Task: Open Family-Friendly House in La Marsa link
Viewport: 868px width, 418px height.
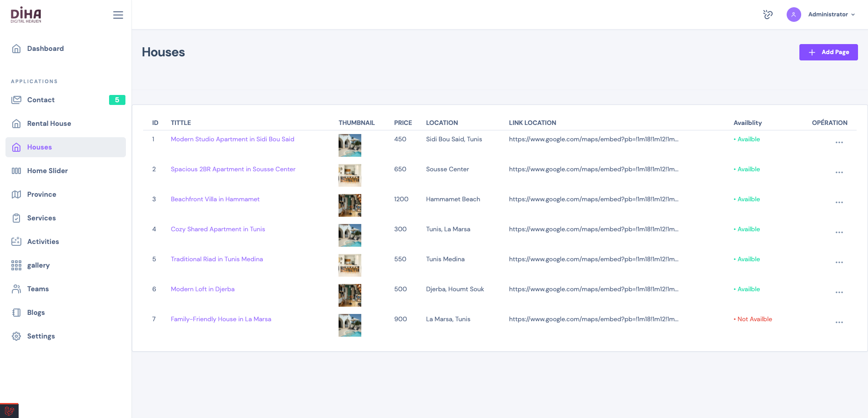Action: 221,319
